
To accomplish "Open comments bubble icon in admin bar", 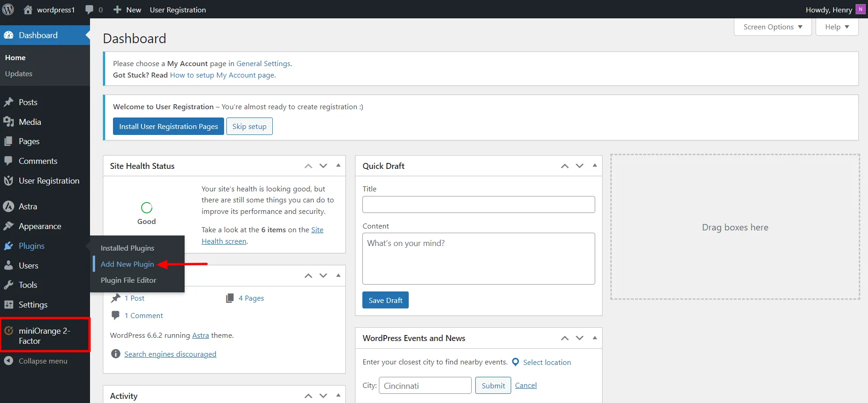I will click(90, 10).
